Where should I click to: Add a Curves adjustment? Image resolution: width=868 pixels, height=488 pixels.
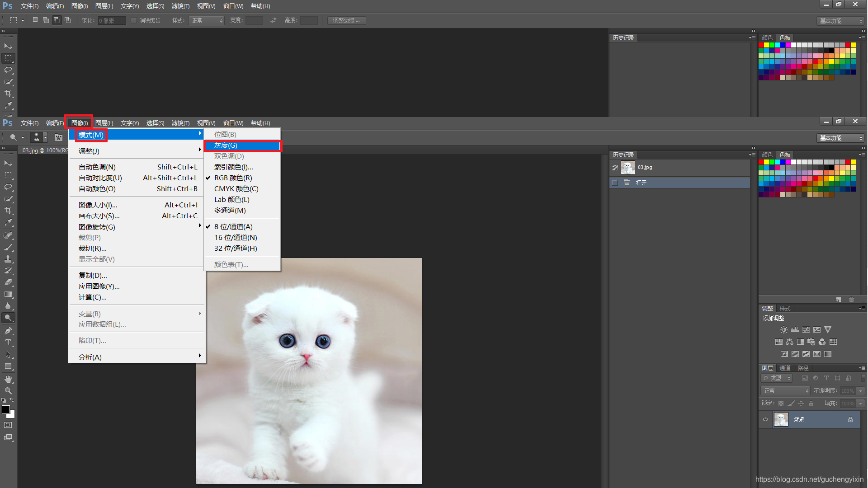(806, 330)
